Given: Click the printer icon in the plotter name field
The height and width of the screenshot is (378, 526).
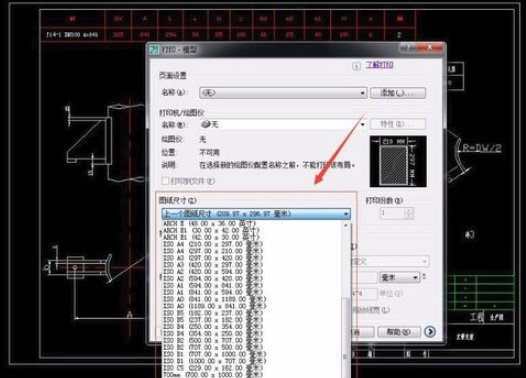Looking at the screenshot, I should 205,124.
